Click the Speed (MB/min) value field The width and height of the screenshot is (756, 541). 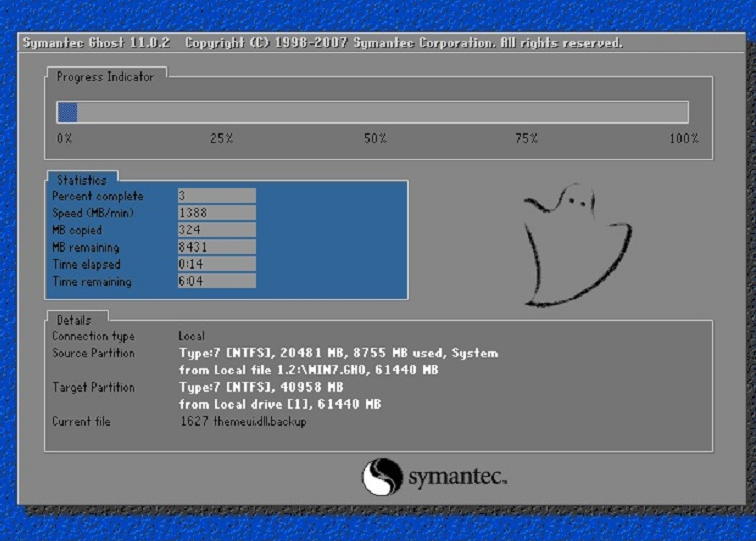(216, 213)
